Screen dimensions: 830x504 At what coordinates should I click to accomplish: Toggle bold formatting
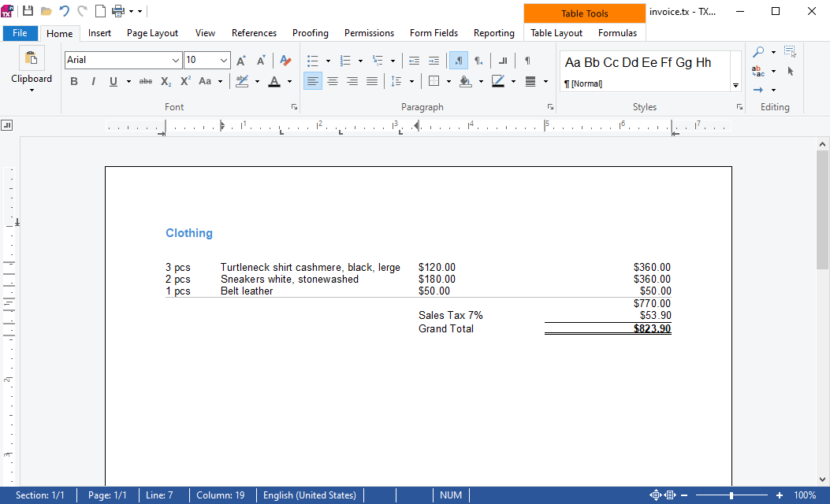click(74, 81)
